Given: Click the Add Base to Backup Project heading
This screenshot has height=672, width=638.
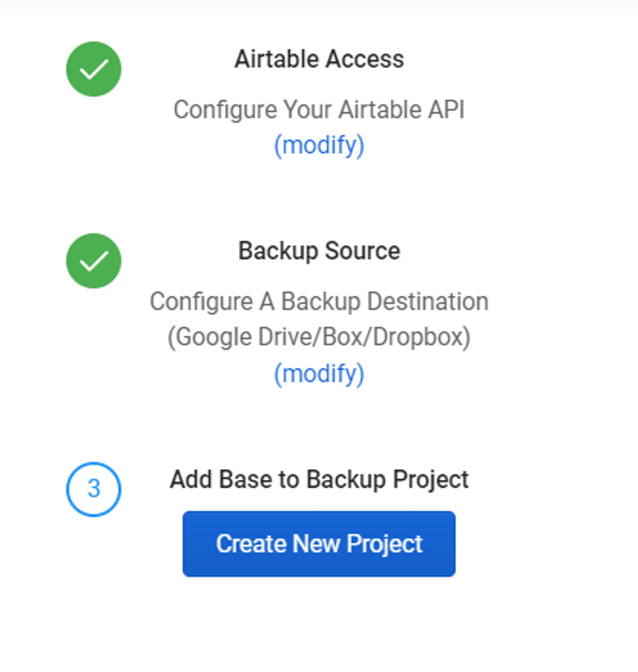Looking at the screenshot, I should tap(319, 479).
